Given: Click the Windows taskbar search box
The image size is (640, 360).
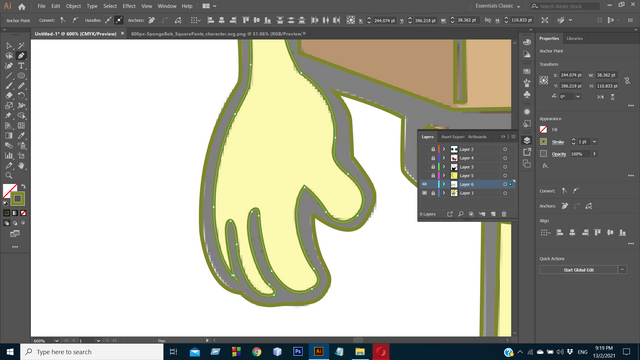Looking at the screenshot, I should click(92, 352).
